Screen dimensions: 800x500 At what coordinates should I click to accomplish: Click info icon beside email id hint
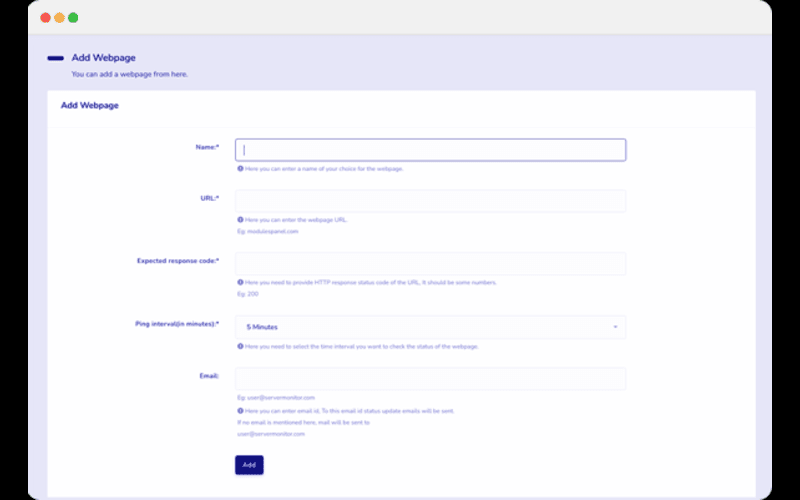(240, 411)
